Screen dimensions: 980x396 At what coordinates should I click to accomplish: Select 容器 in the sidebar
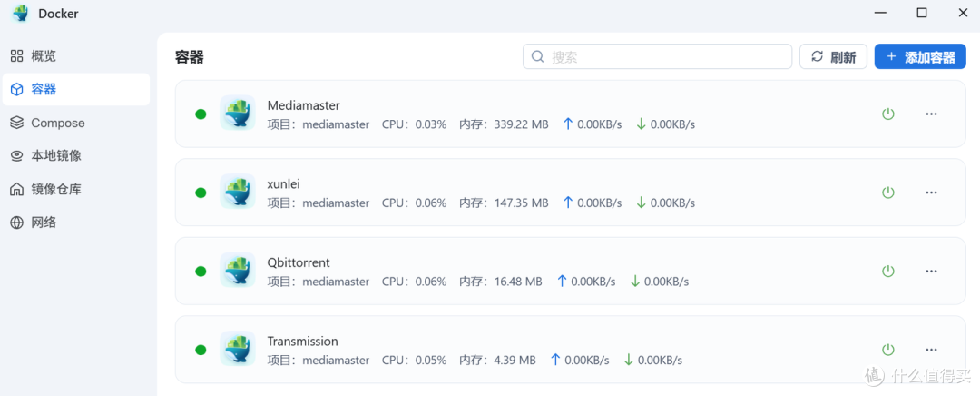click(x=75, y=89)
